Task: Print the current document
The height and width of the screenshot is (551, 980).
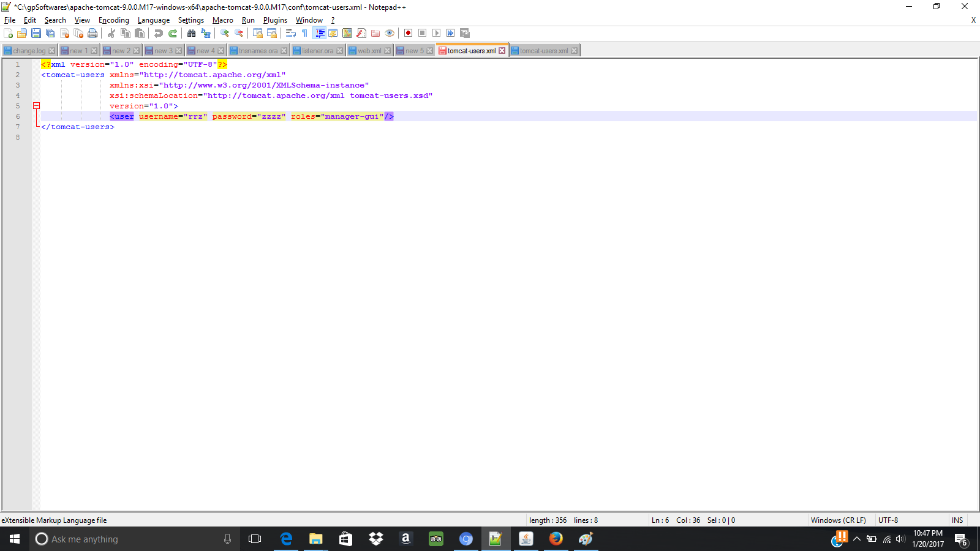Action: (92, 33)
